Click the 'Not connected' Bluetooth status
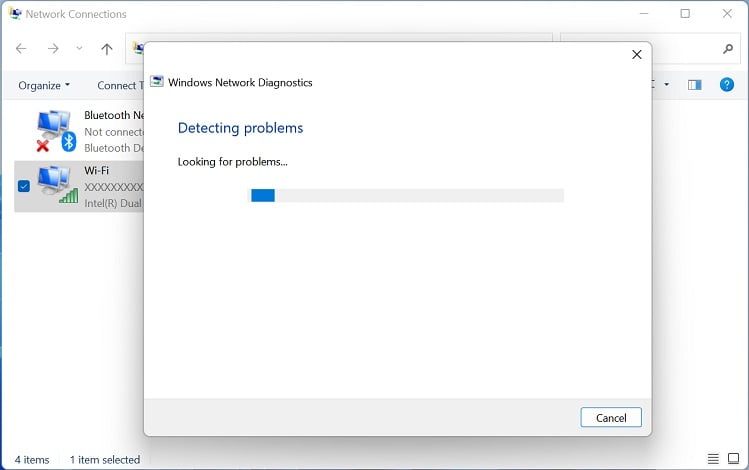The width and height of the screenshot is (749, 470). click(x=114, y=132)
